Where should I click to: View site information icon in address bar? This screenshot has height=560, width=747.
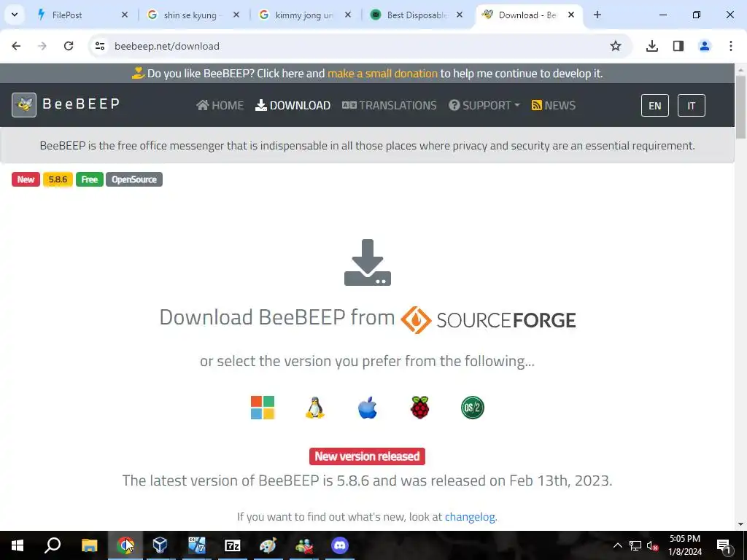(x=100, y=46)
